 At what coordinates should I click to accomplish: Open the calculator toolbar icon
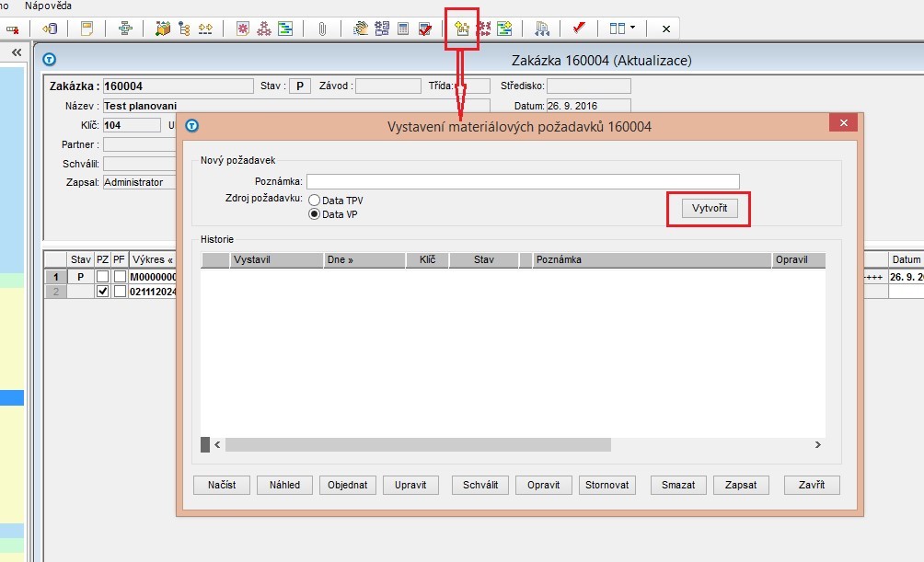pyautogui.click(x=403, y=29)
